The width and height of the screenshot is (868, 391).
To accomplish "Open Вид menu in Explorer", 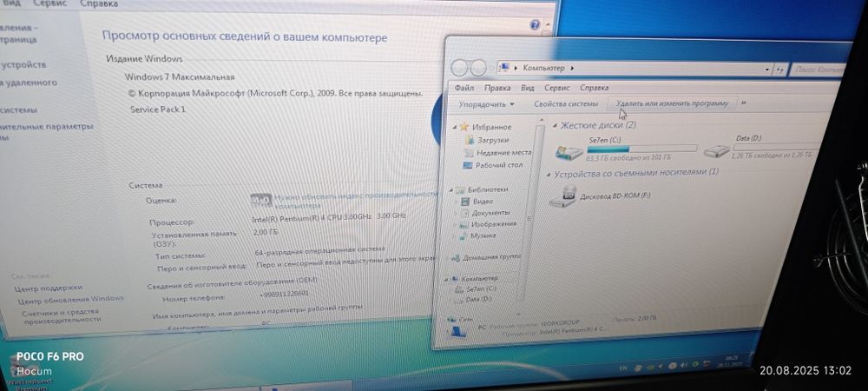I will (x=528, y=88).
